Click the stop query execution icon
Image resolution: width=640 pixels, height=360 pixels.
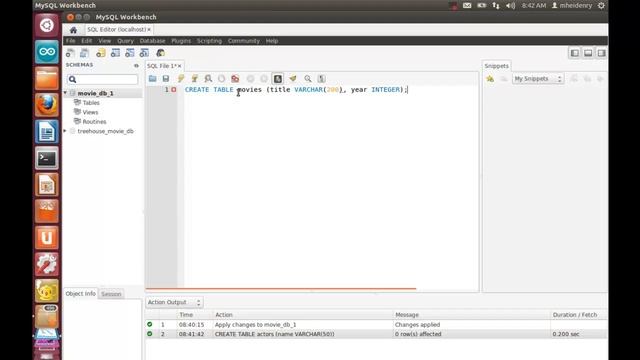[221, 78]
